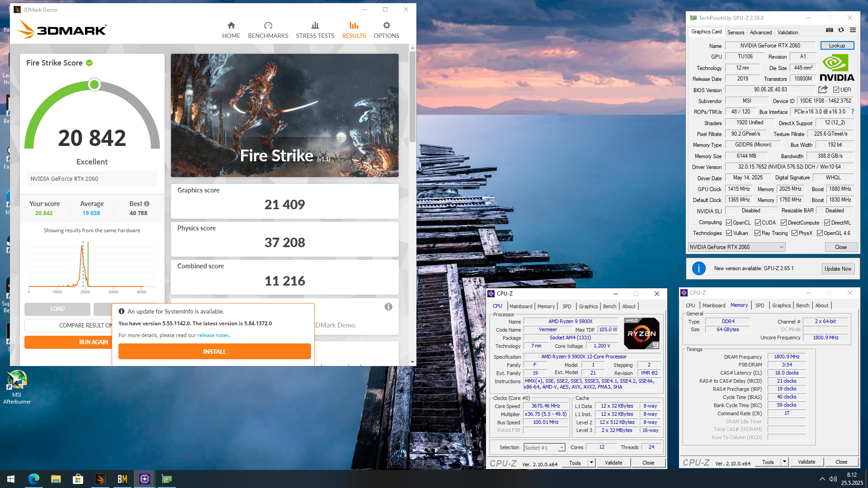The width and height of the screenshot is (868, 488).
Task: Click Update Now in GPU-Z
Action: [838, 269]
